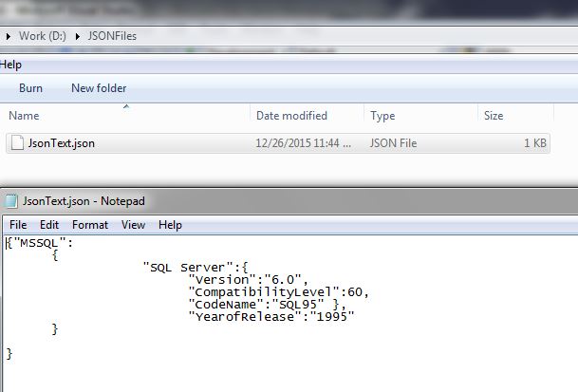Expand the Work (D:) breadcrumb arrow
578x392 pixels.
click(9, 36)
